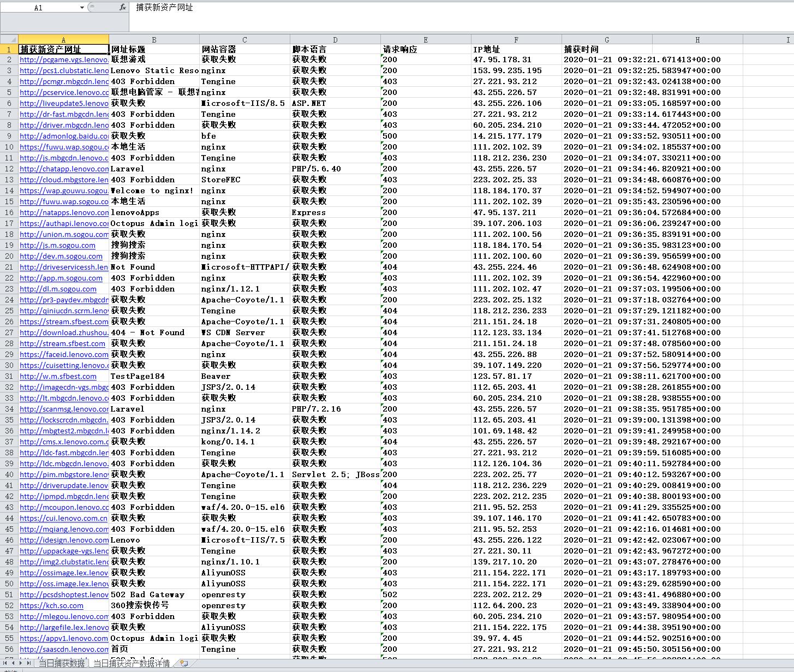This screenshot has height=672, width=794.
Task: Click the Select All corner triangle
Action: (x=9, y=39)
